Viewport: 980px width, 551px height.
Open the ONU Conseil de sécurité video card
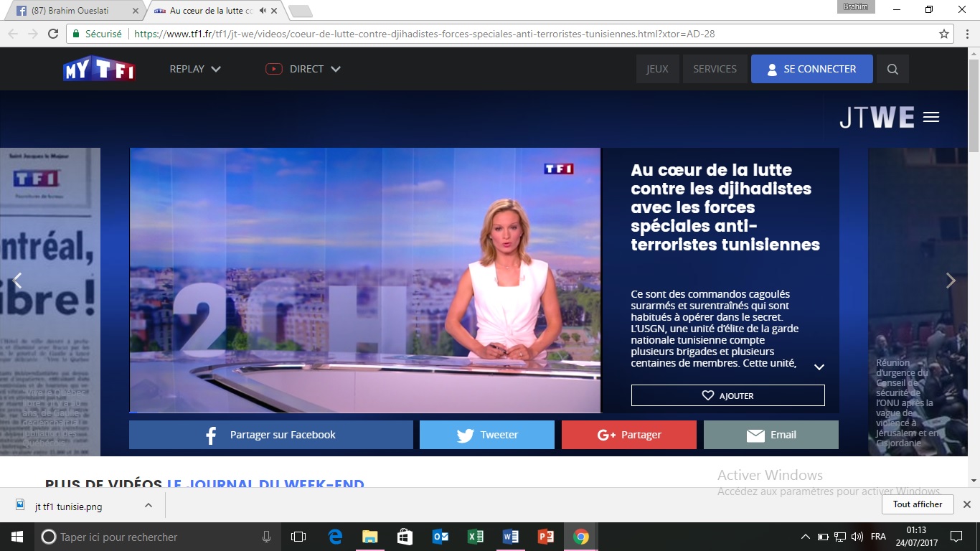click(918, 301)
